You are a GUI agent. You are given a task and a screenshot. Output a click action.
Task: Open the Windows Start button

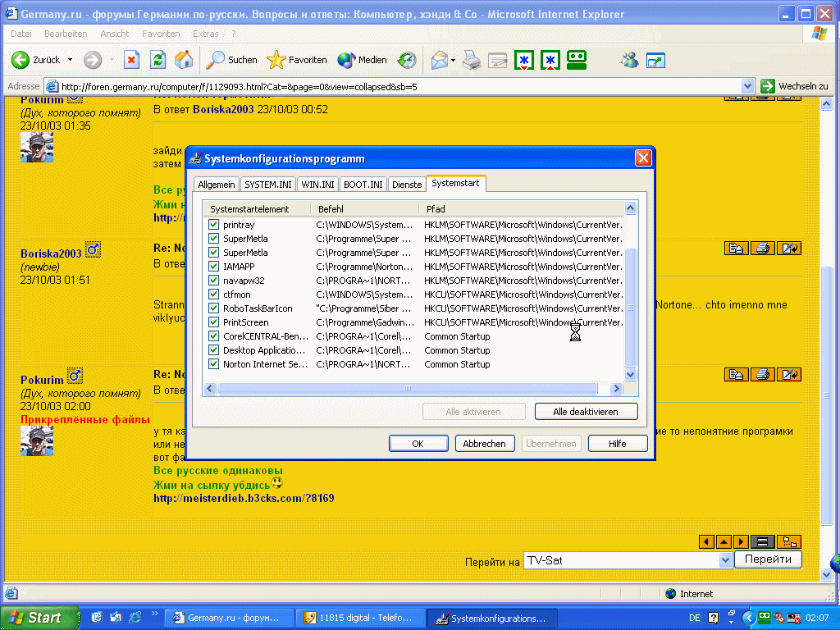tap(39, 618)
